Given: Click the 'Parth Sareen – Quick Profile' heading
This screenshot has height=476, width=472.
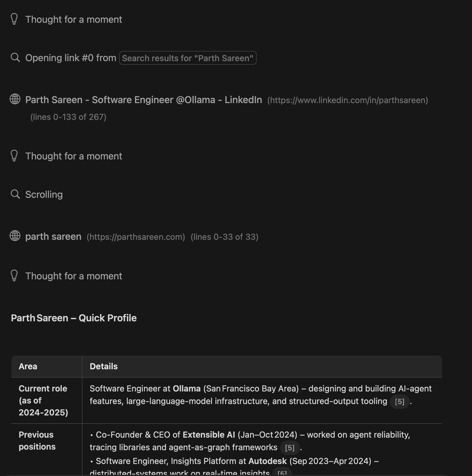Looking at the screenshot, I should pos(74,318).
